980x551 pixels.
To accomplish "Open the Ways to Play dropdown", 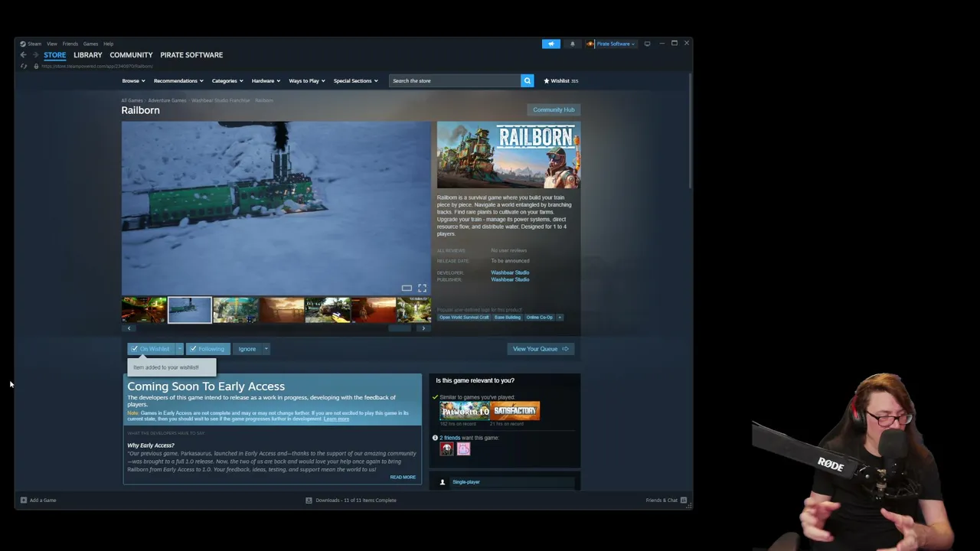I will click(x=307, y=80).
